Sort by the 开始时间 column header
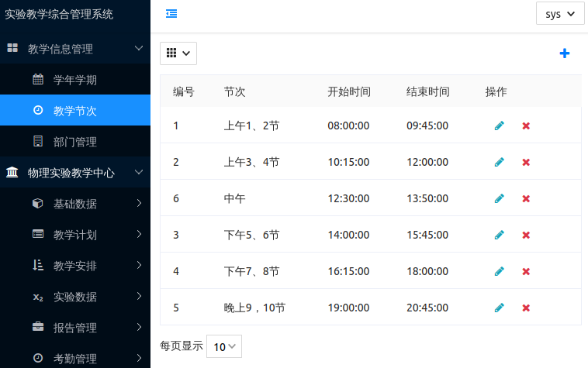 349,91
